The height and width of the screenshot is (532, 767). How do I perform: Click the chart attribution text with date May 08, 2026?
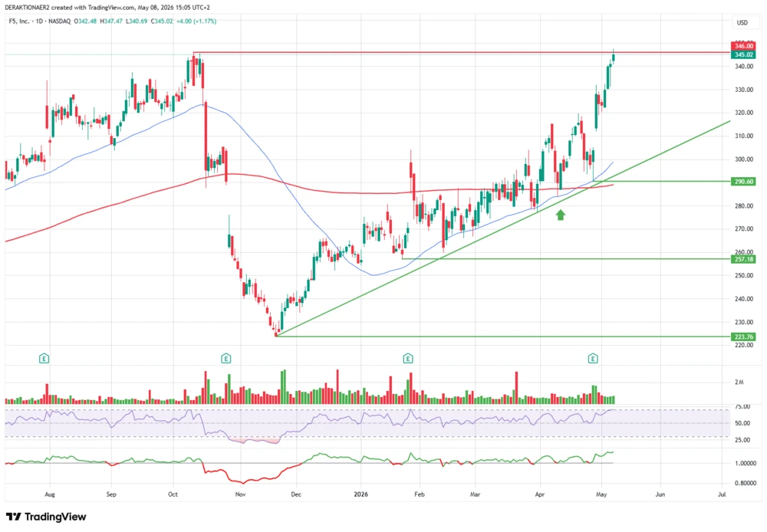(107, 8)
